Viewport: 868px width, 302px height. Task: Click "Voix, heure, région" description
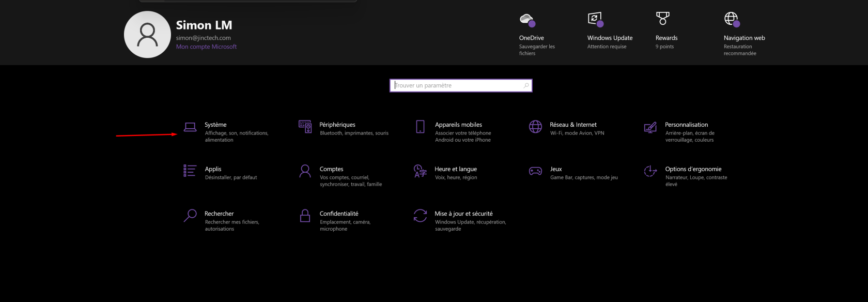click(456, 177)
